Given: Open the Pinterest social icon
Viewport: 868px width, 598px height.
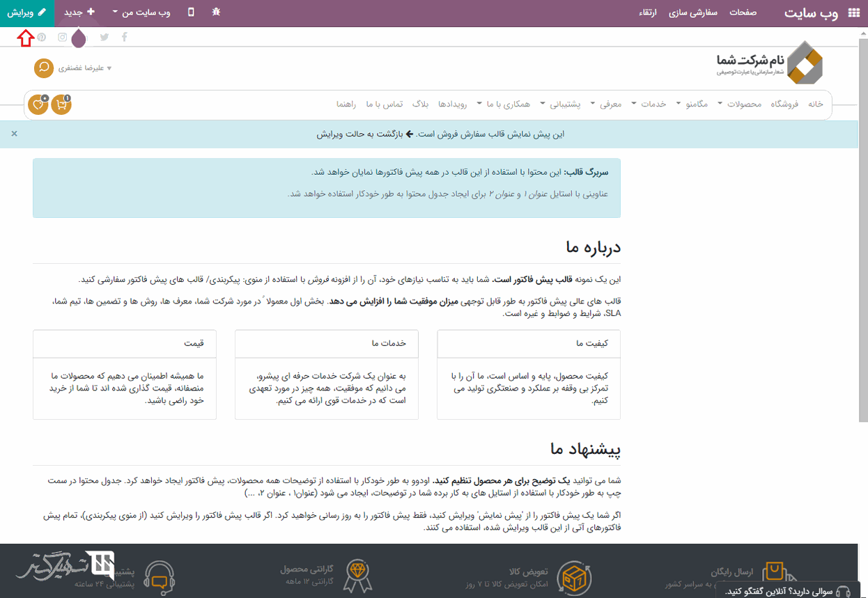Looking at the screenshot, I should pos(42,37).
